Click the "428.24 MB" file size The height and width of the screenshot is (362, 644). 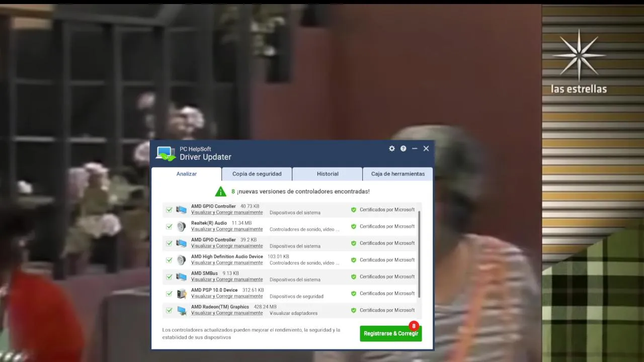[265, 307]
